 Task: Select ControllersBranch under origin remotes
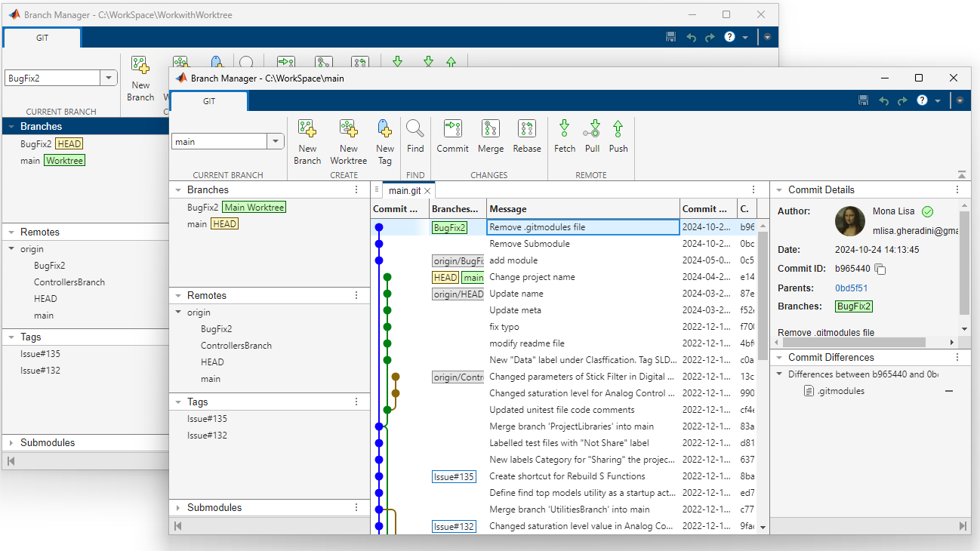[236, 346]
